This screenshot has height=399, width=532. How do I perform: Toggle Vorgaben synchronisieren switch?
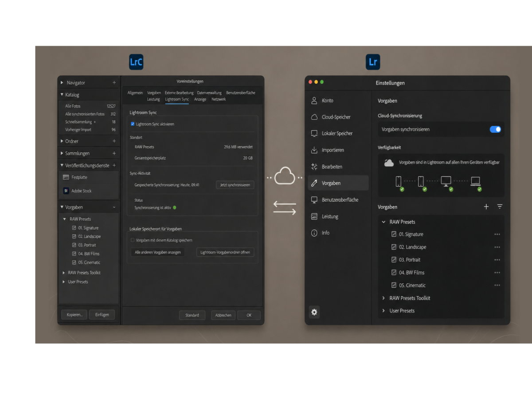tap(495, 129)
